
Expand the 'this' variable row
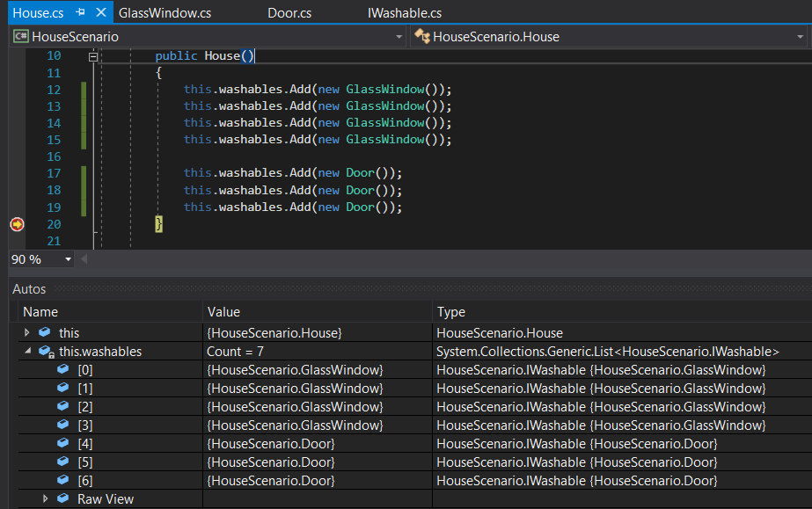[x=27, y=332]
